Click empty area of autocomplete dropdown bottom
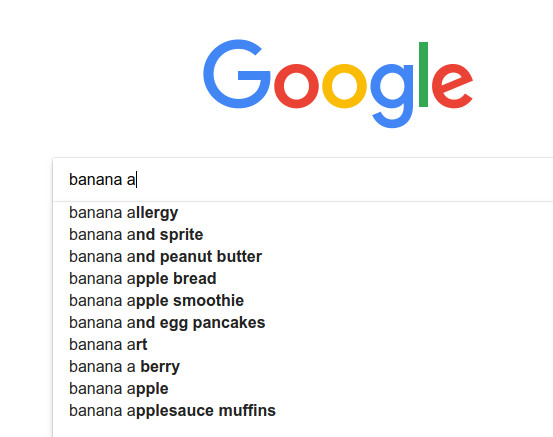The image size is (553, 437). click(303, 429)
